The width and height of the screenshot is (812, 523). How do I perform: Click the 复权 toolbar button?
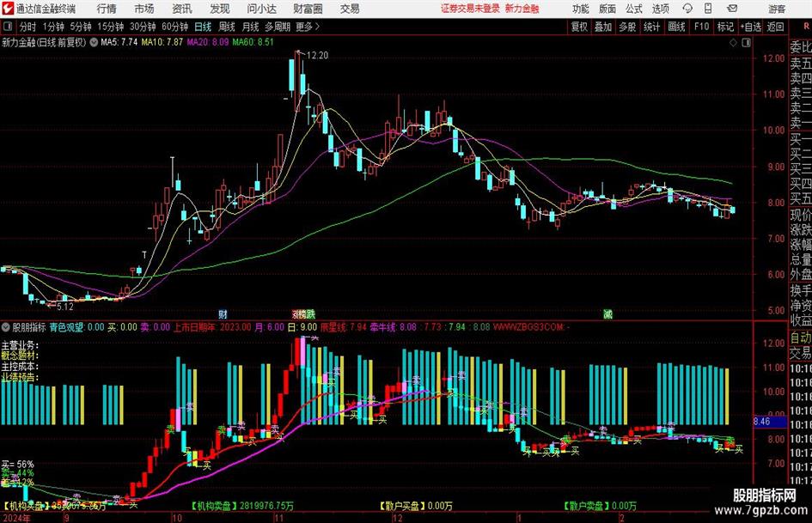pyautogui.click(x=579, y=27)
